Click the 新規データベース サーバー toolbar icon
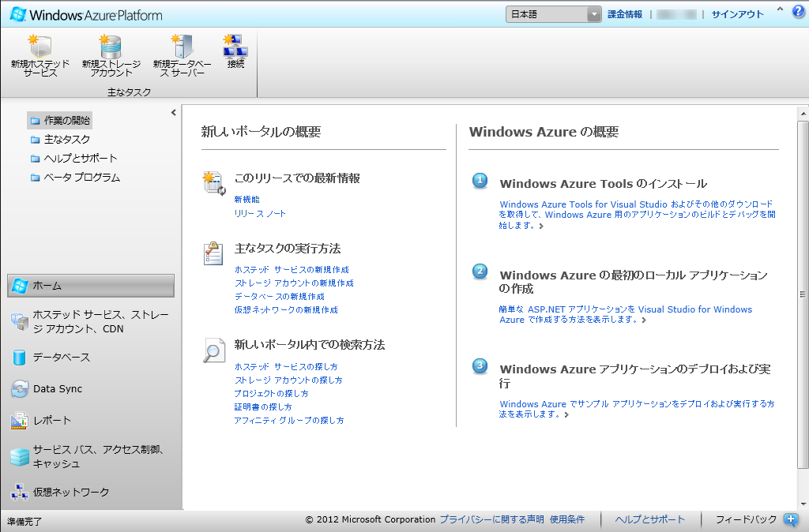This screenshot has width=809, height=532. pyautogui.click(x=182, y=47)
